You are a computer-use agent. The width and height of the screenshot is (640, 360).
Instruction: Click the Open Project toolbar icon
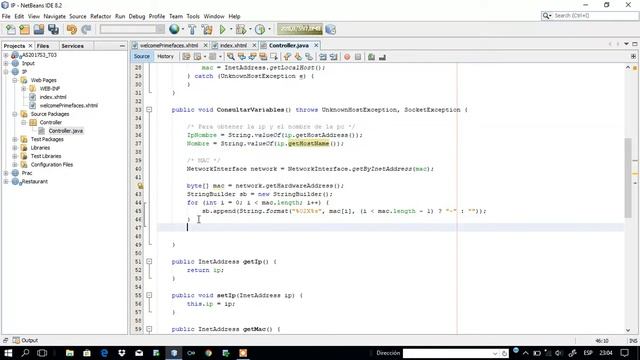click(x=39, y=29)
